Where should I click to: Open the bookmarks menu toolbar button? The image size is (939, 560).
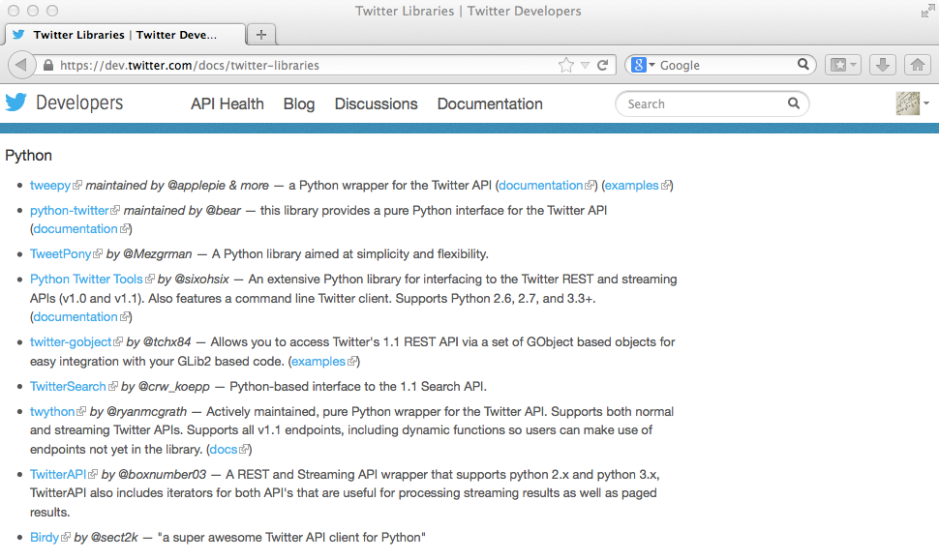tap(843, 65)
